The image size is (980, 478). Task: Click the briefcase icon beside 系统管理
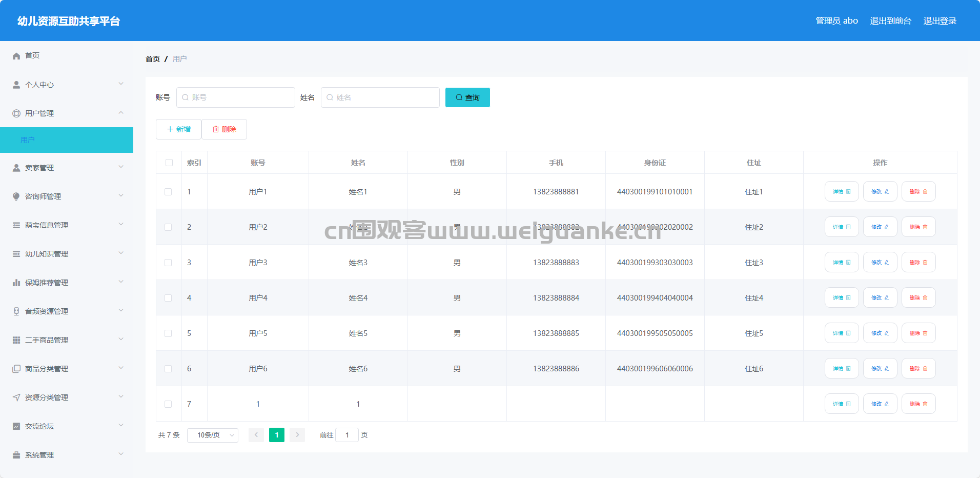16,455
